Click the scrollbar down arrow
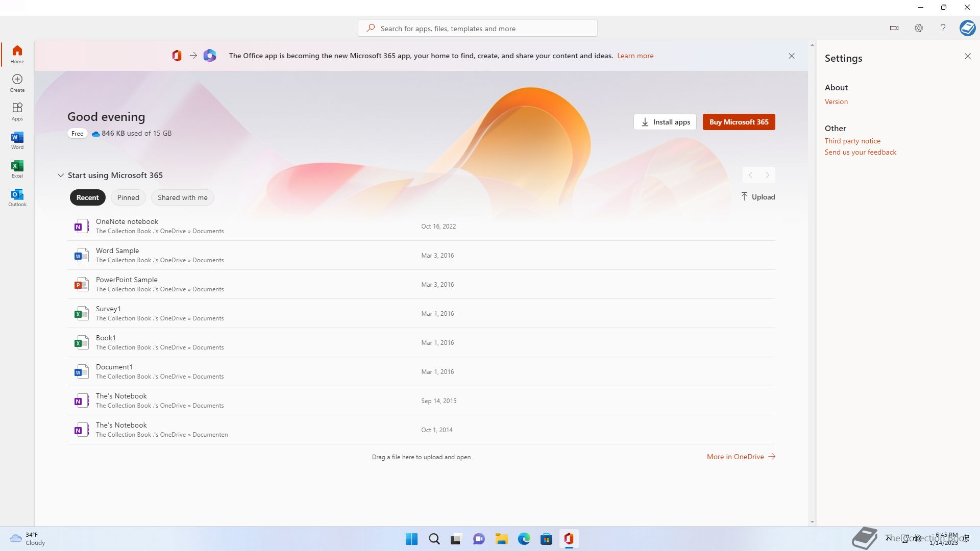 812,522
